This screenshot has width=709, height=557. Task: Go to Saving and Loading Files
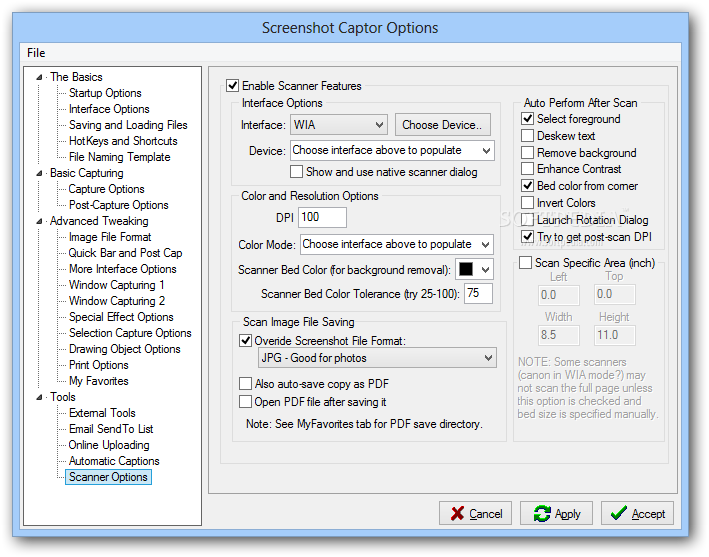(x=128, y=125)
